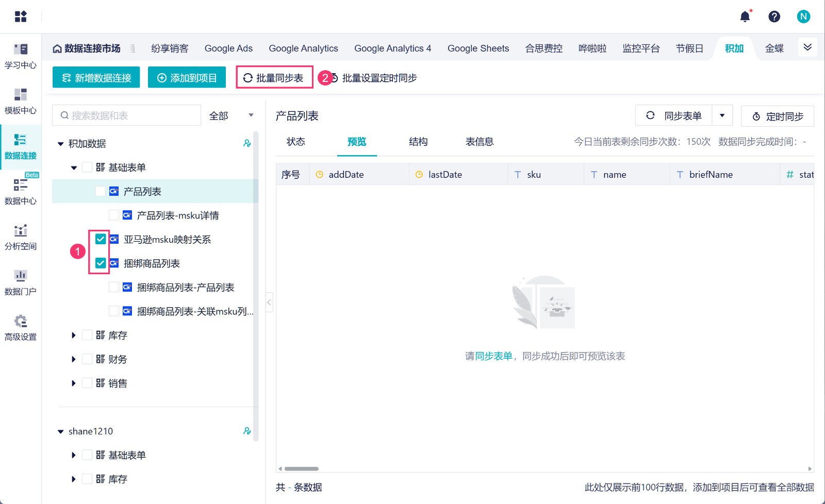Viewport: 825px width, 504px height.
Task: Open the app grid logo icon
Action: [x=21, y=16]
